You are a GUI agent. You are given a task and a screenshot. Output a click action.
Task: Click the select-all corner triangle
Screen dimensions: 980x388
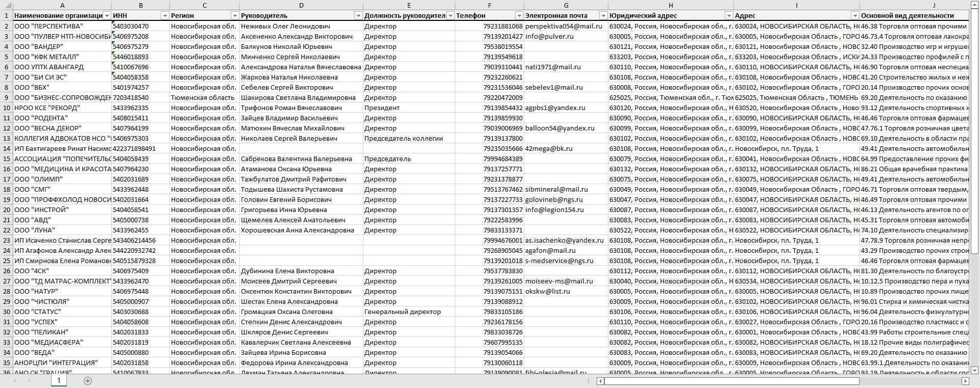point(7,5)
